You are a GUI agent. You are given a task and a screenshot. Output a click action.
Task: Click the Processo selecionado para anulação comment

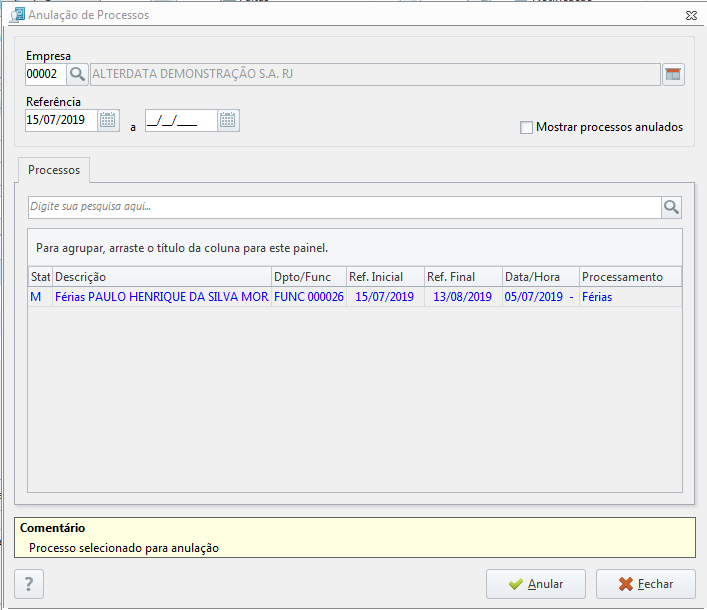[x=124, y=548]
